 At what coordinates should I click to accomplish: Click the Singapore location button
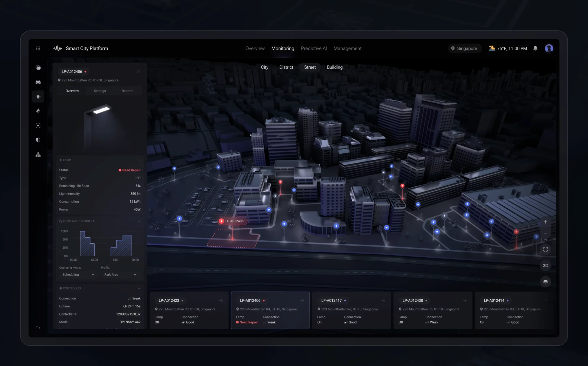click(x=464, y=48)
